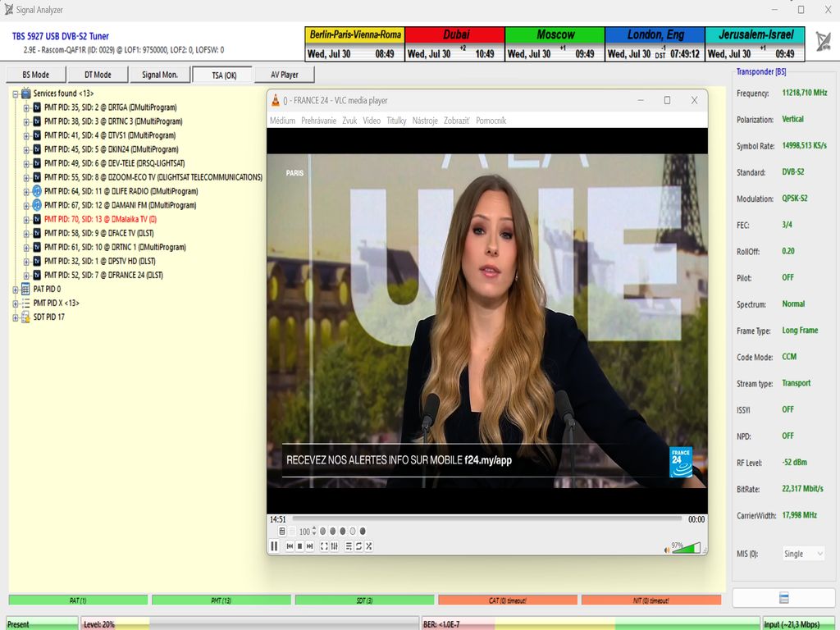The width and height of the screenshot is (840, 630).
Task: Switch to the Signal Mon. tab
Action: click(159, 75)
